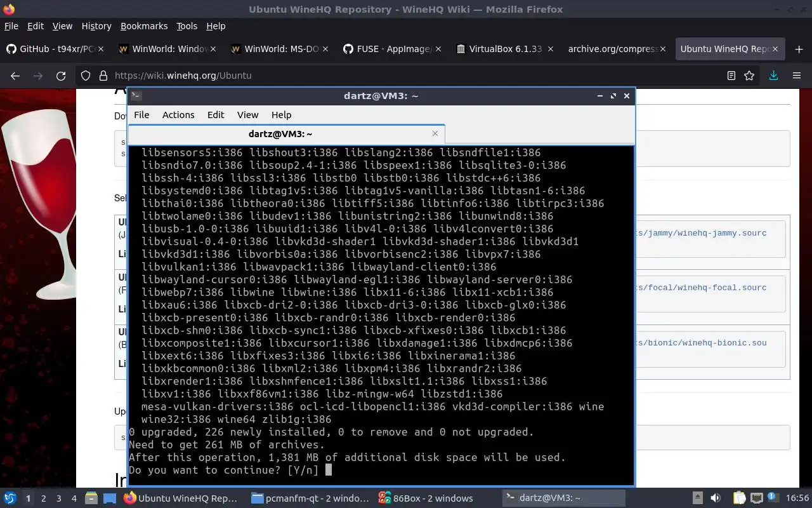Click the terminal window title bar icon
Viewport: 812px width, 508px height.
pyautogui.click(x=136, y=96)
